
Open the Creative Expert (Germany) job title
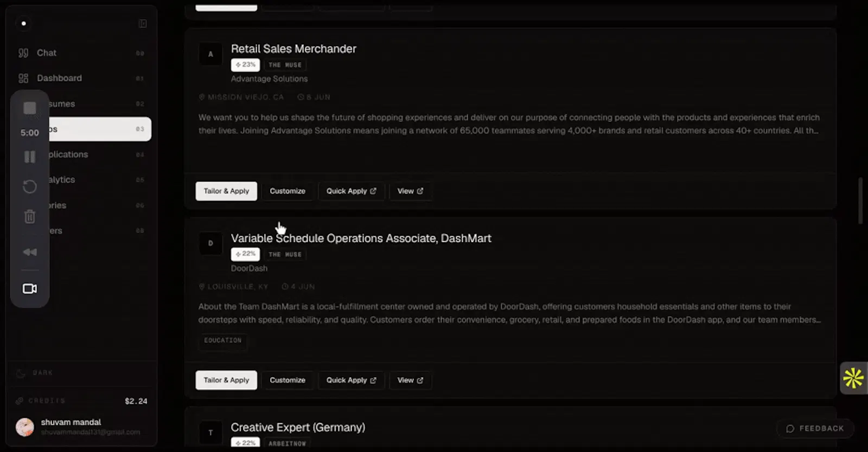point(298,428)
